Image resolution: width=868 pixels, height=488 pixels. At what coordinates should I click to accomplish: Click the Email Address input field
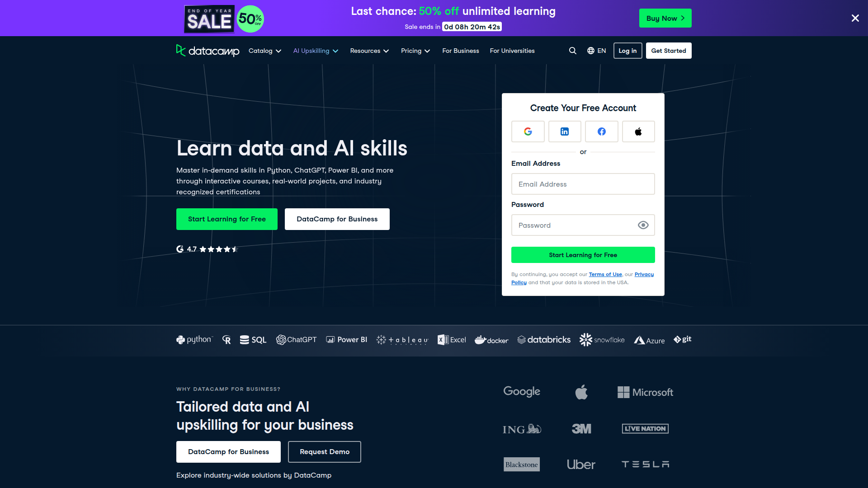pyautogui.click(x=583, y=184)
